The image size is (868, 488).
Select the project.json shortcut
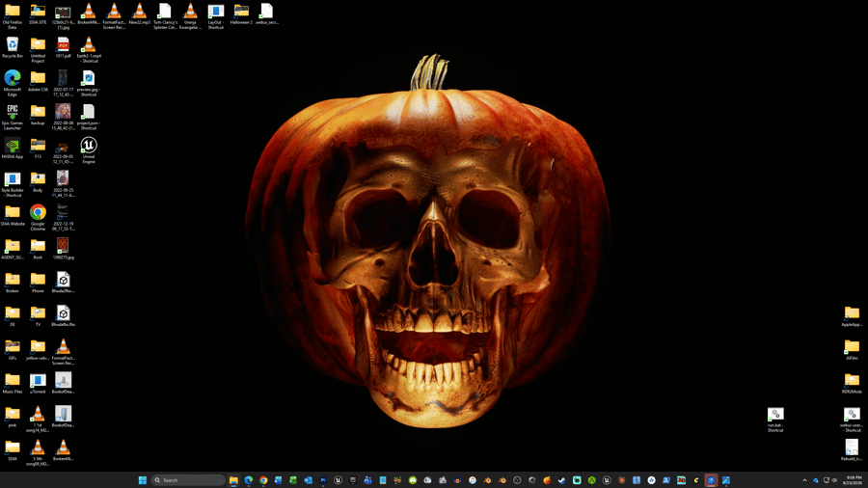pos(89,117)
